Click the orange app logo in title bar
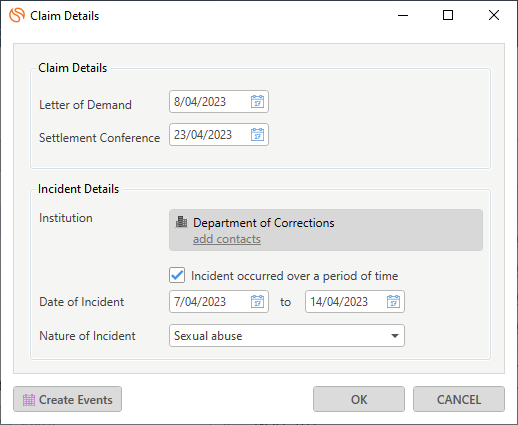 point(17,15)
